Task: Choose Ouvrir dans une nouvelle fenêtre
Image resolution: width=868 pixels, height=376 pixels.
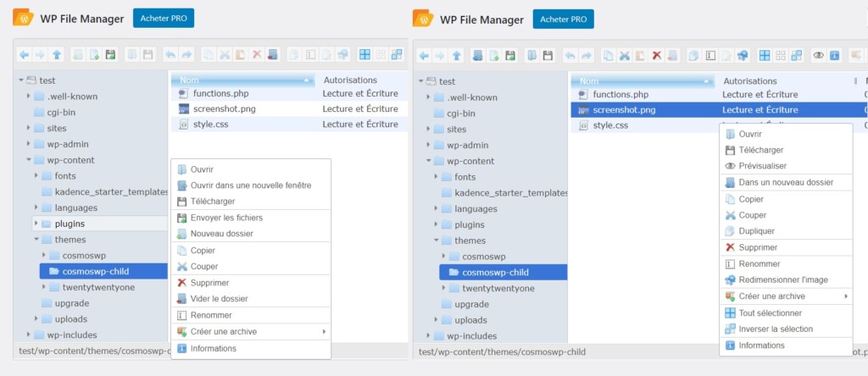Action: [x=251, y=185]
